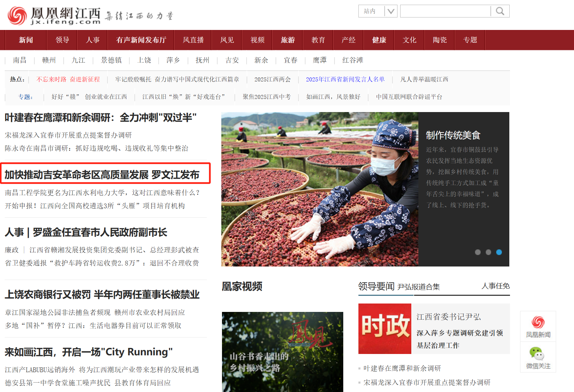Open article about 南昌工程学院更名
Image resolution: width=574 pixels, height=392 pixels.
(x=102, y=193)
